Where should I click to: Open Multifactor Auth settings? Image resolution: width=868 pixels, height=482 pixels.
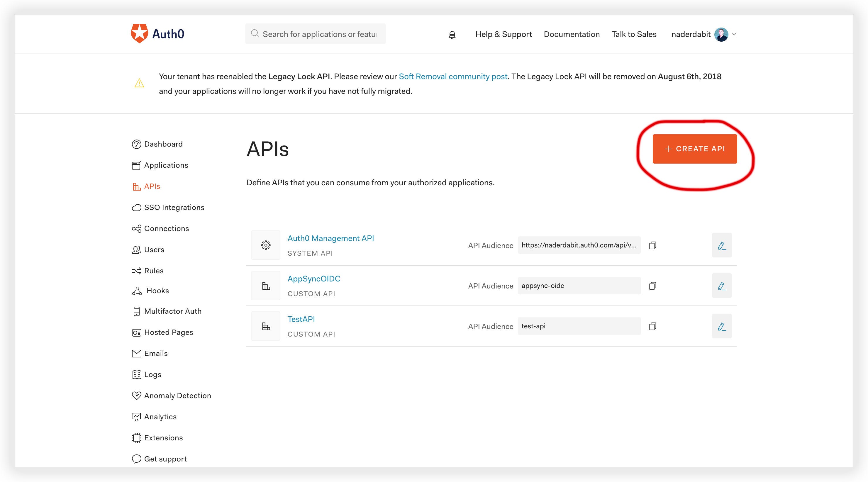pyautogui.click(x=167, y=311)
